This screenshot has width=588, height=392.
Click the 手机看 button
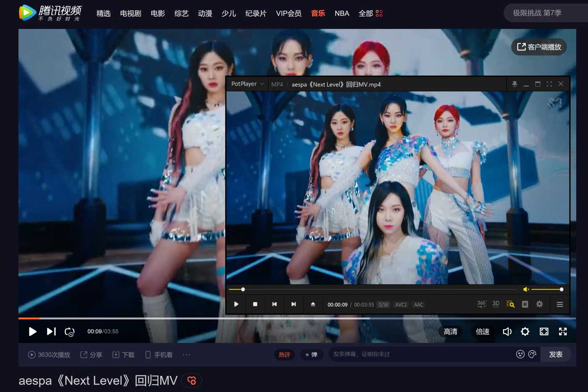coord(159,355)
